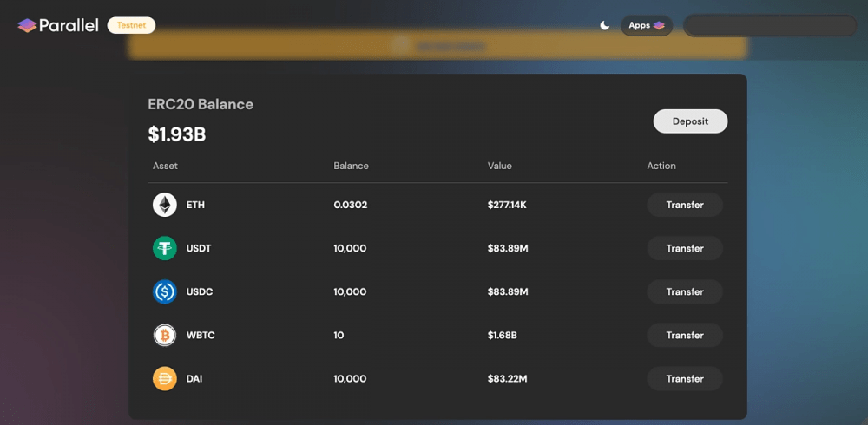Click the USDC value $83.89M

[508, 291]
